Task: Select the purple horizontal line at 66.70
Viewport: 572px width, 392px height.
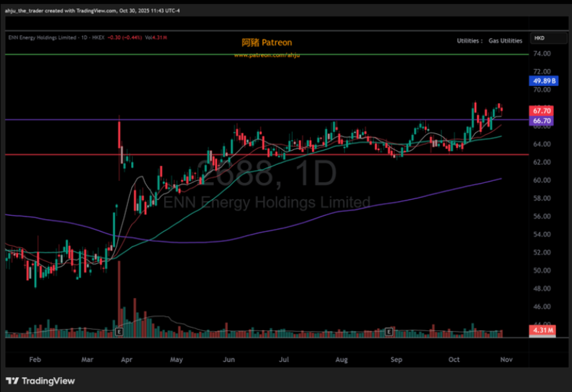Action: (x=63, y=119)
